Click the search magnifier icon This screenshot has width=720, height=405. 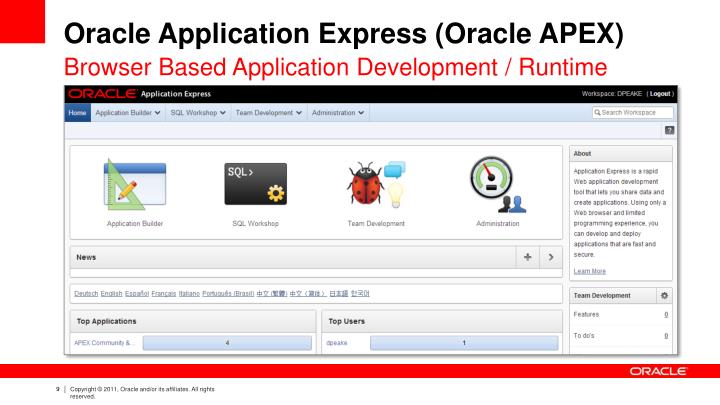597,112
